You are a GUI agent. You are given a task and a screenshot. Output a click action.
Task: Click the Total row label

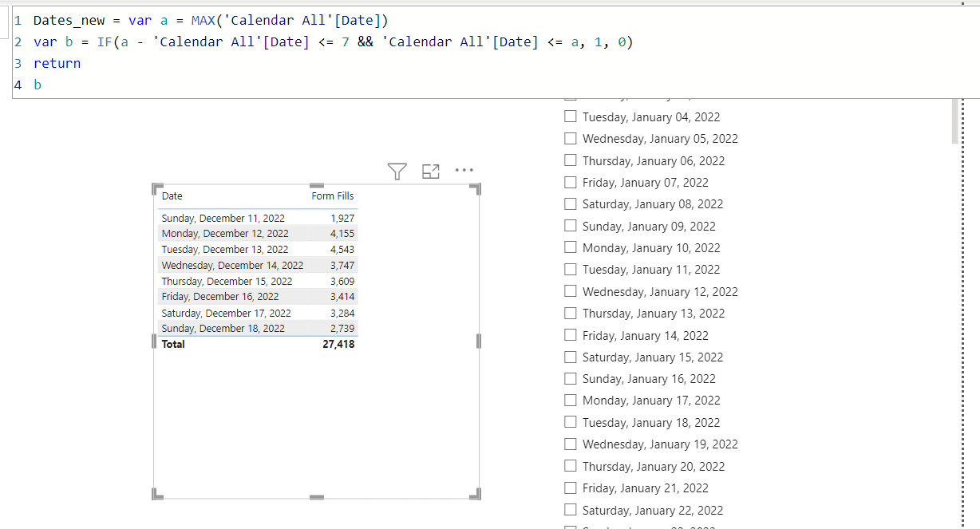173,344
